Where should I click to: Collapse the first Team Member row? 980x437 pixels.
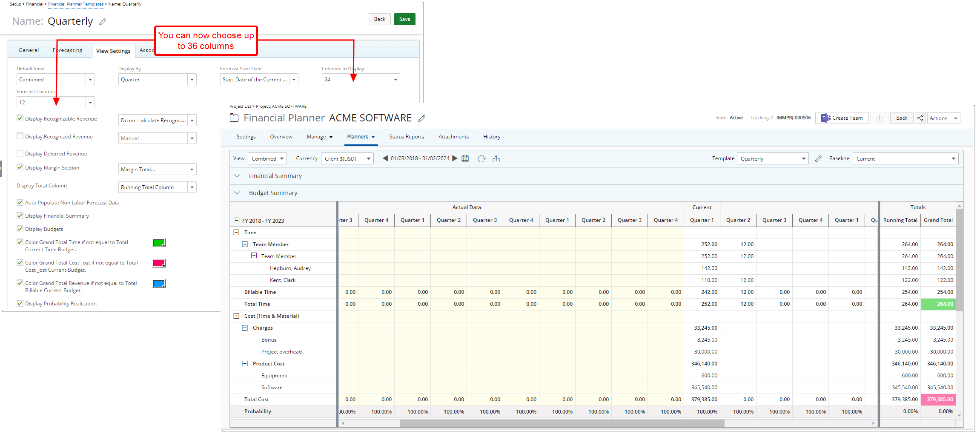coord(245,244)
